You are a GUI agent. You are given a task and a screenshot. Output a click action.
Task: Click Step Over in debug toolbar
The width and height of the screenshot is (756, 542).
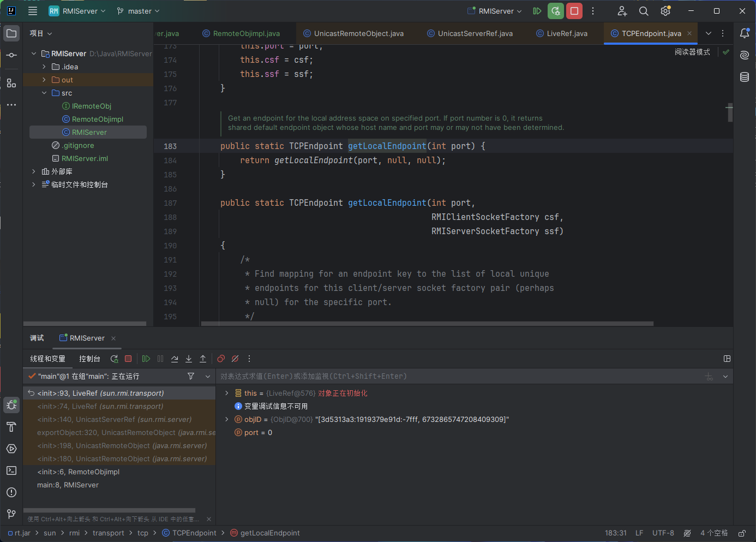pyautogui.click(x=175, y=359)
